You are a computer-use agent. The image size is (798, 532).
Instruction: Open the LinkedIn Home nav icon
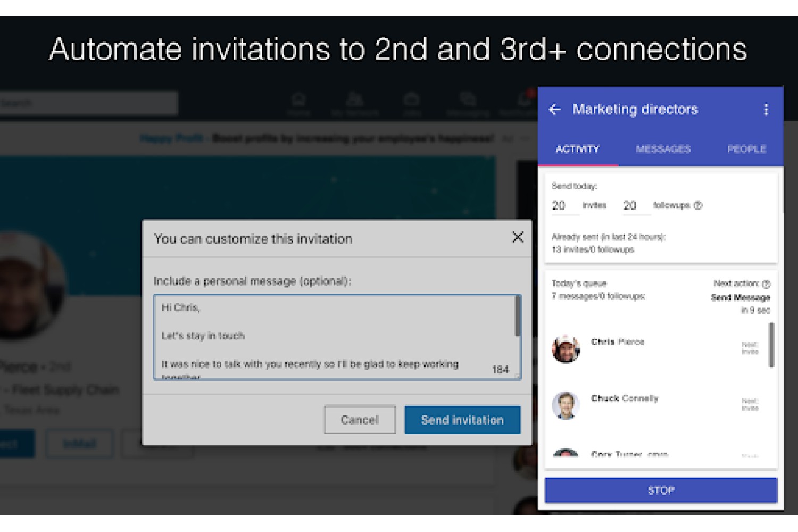298,104
